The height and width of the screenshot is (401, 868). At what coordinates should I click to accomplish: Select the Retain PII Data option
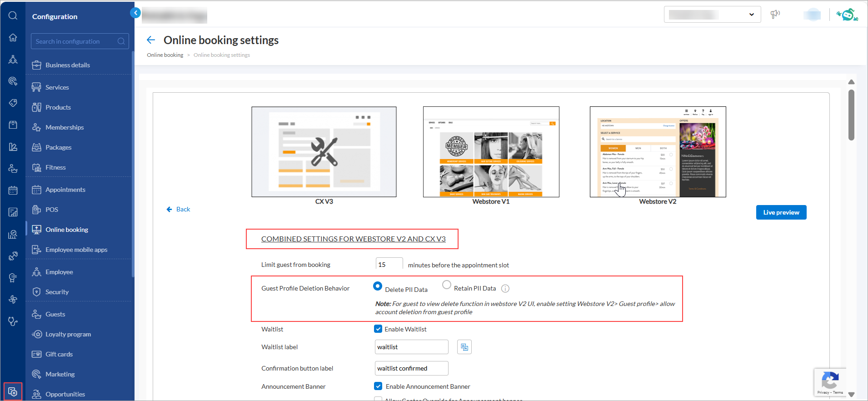(x=447, y=285)
